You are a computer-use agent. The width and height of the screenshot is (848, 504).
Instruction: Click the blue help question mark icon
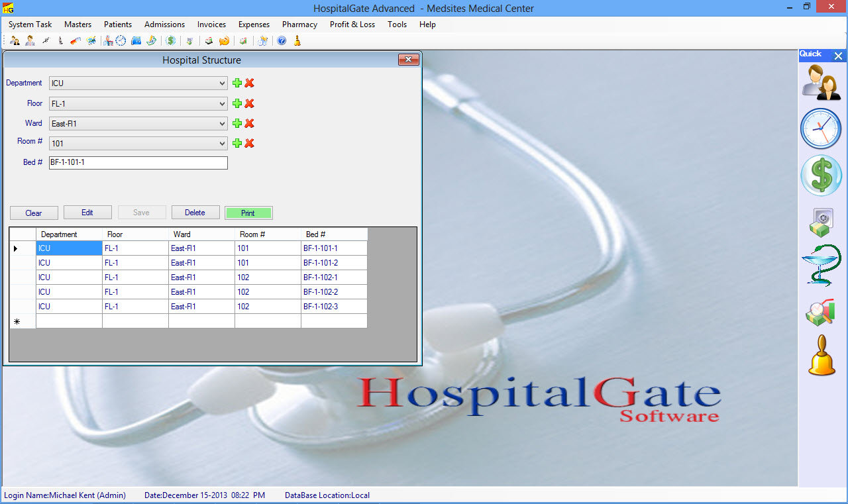click(282, 41)
